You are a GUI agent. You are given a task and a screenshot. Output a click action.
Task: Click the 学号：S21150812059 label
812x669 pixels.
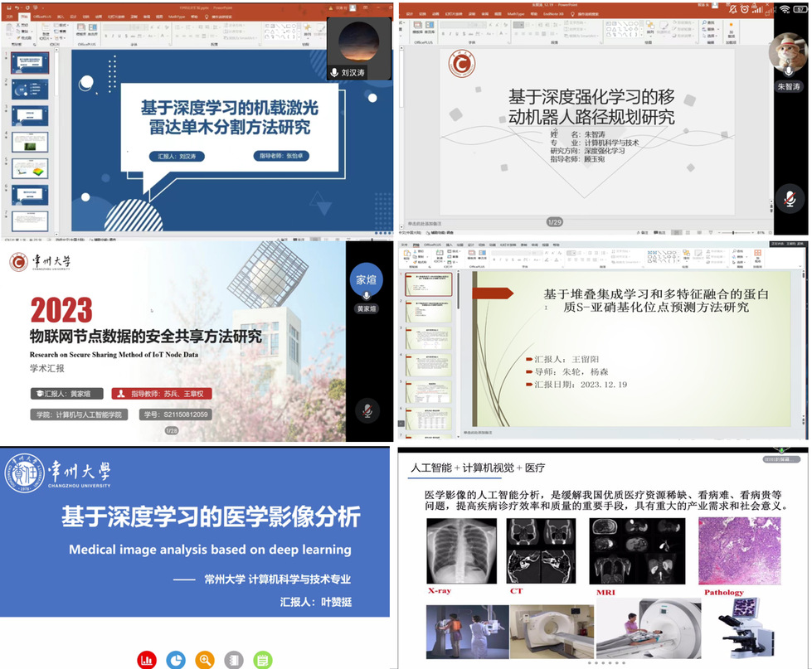pyautogui.click(x=176, y=414)
